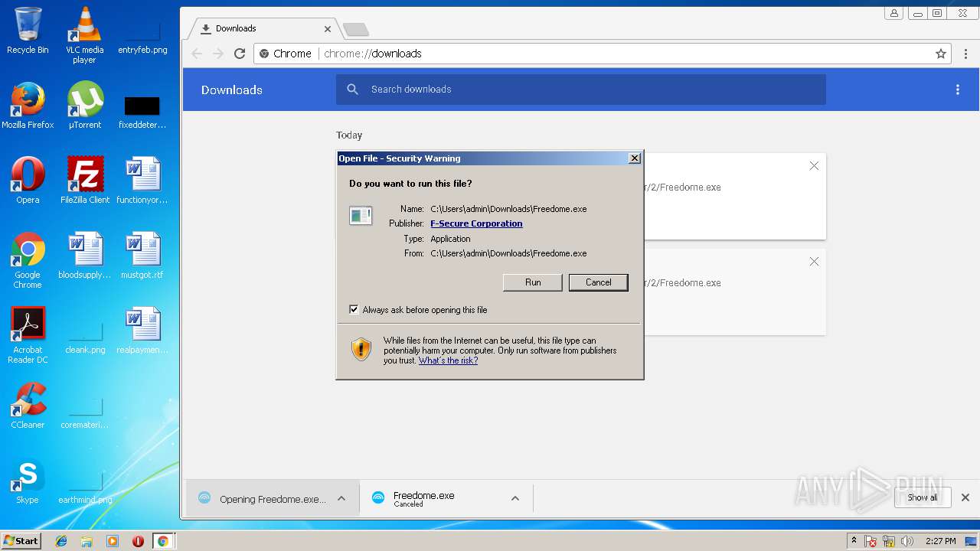Open Mozilla Firefox desktop shortcut
This screenshot has height=551, width=980.
tap(28, 106)
